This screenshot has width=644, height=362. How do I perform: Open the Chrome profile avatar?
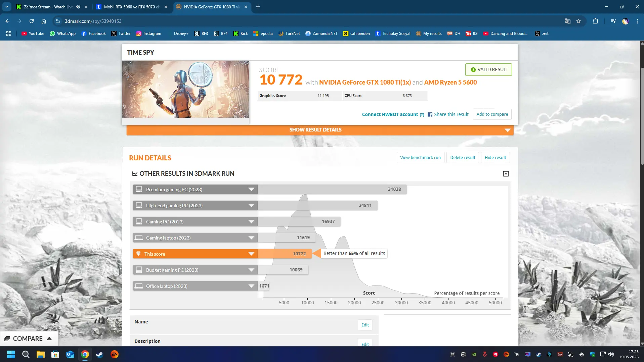coord(625,21)
